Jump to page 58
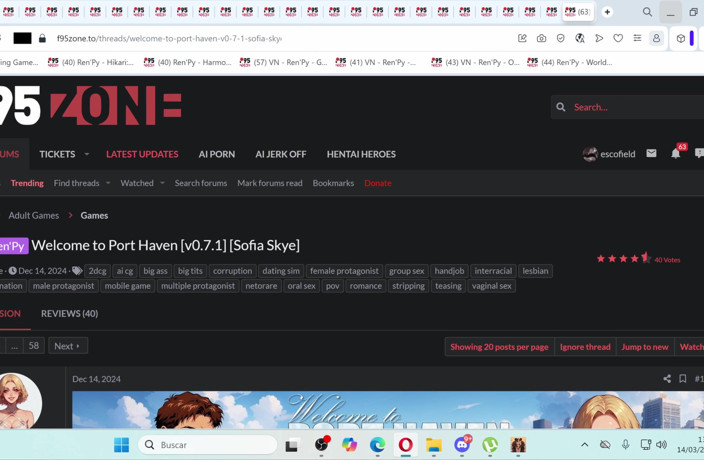The image size is (704, 460). [x=34, y=346]
